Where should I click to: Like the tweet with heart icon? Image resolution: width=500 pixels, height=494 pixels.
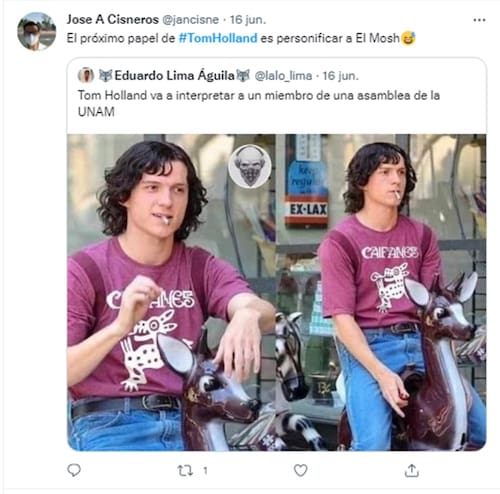(x=300, y=470)
